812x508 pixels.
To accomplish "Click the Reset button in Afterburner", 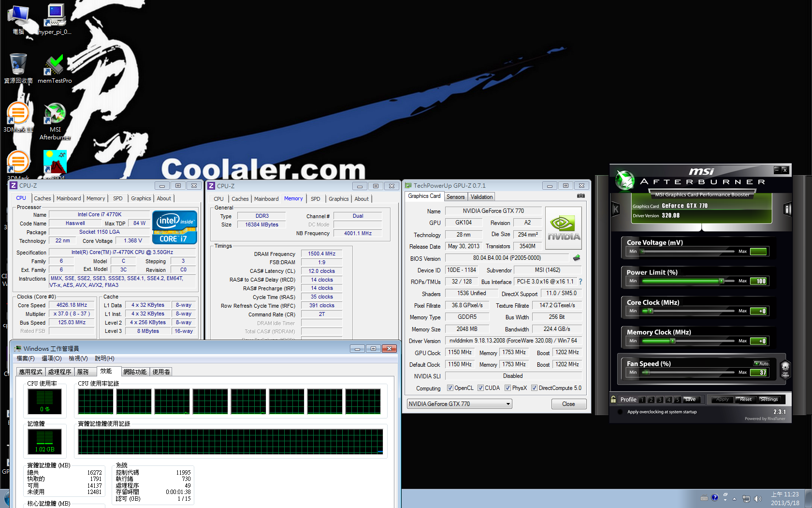I will click(745, 399).
